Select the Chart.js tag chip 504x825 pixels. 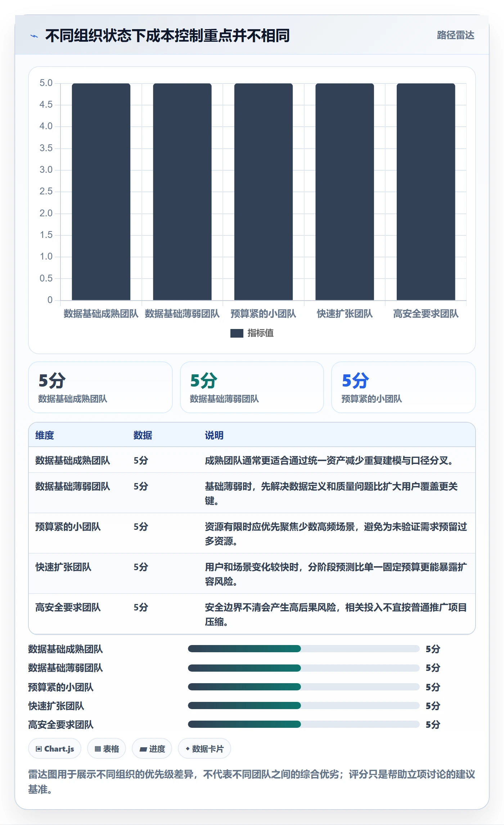[55, 749]
